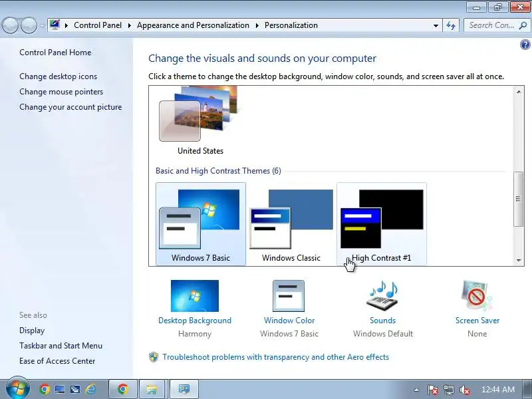Click the theme list scrollbar thumb
The image size is (532, 399).
(x=519, y=199)
